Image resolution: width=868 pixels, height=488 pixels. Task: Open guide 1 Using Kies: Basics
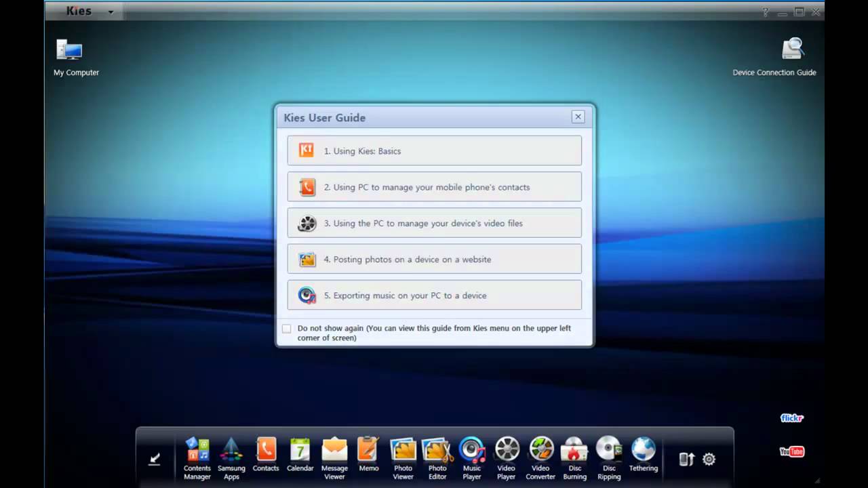[x=434, y=150]
